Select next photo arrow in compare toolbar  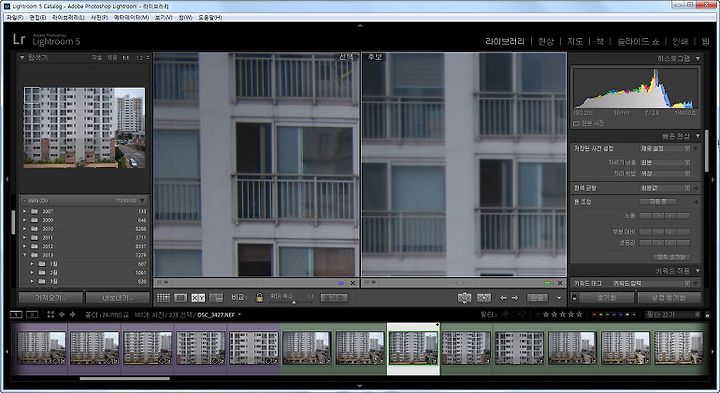click(515, 298)
